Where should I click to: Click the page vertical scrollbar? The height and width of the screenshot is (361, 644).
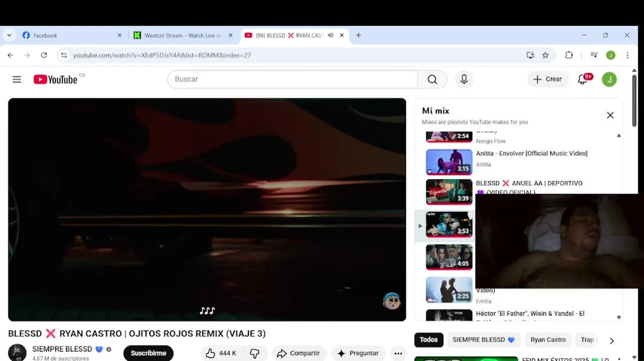(x=634, y=100)
